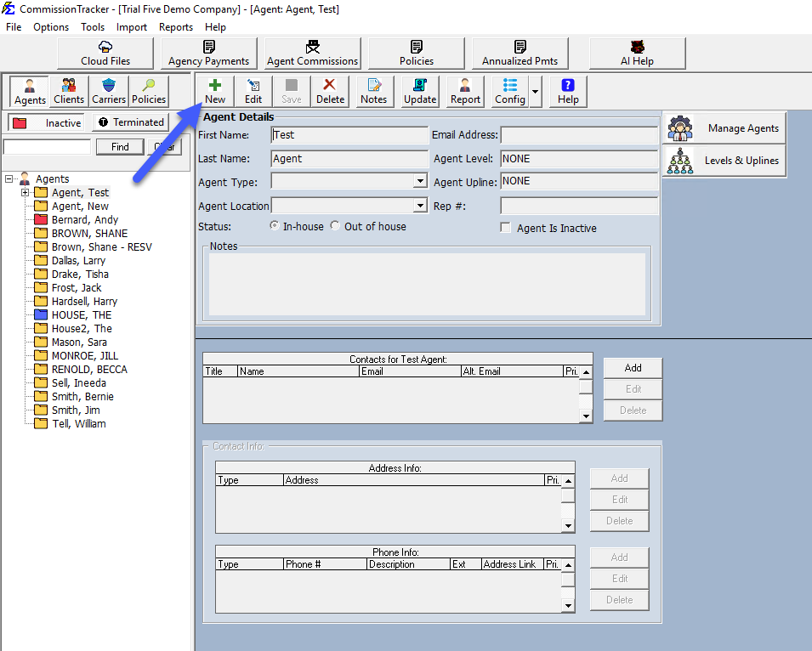Open the Agent Type dropdown
Screen dimensions: 812x651
420,180
